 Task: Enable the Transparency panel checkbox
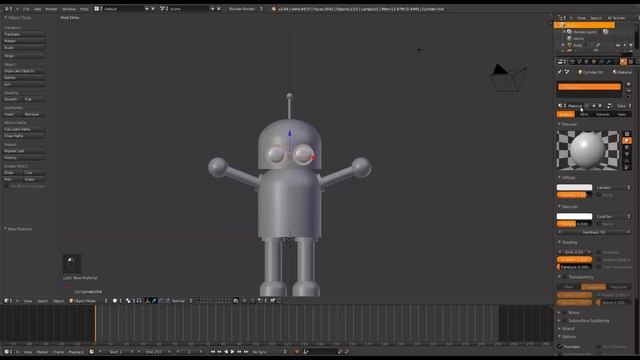[x=564, y=277]
